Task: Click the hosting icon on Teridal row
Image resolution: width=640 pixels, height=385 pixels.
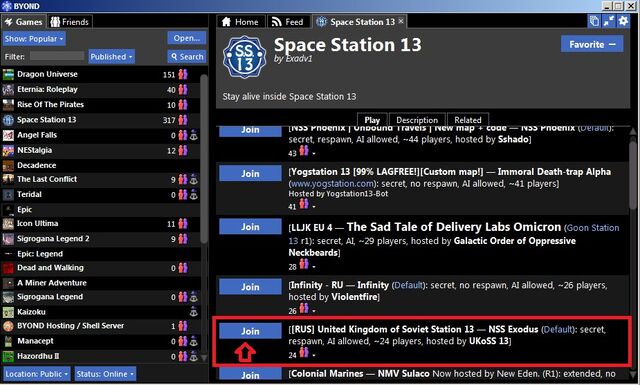Action: click(194, 194)
